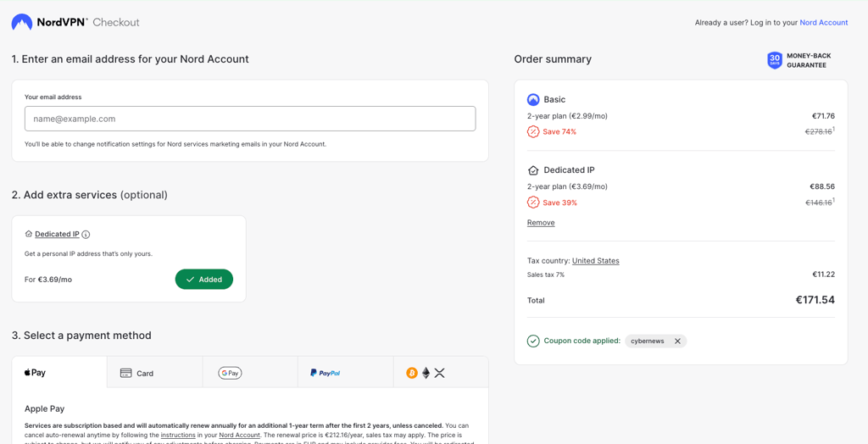Viewport: 868px width, 444px height.
Task: Click the 'Apple Pay' section heading
Action: [45, 409]
